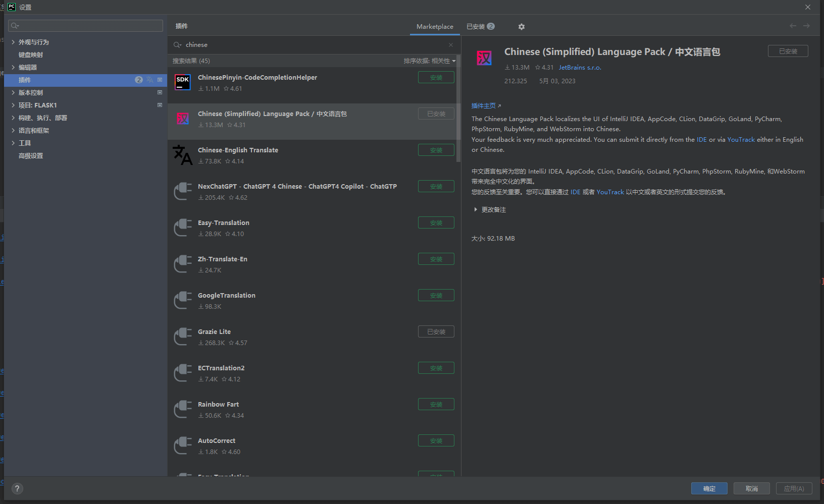Click ECTranslation2 plugin plug icon
This screenshot has width=824, height=504.
183,373
